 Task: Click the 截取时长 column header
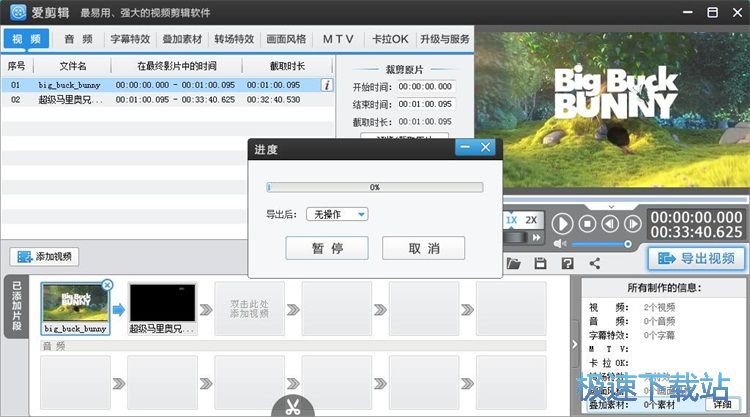tap(287, 66)
